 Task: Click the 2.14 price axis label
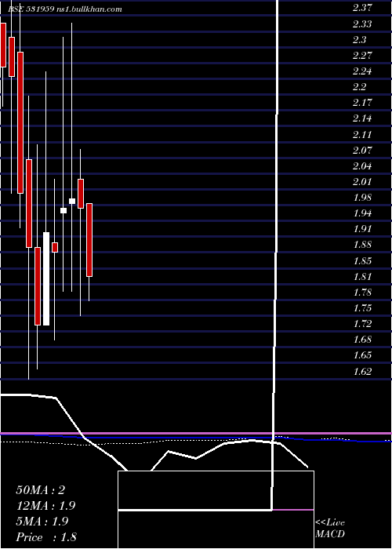click(362, 118)
